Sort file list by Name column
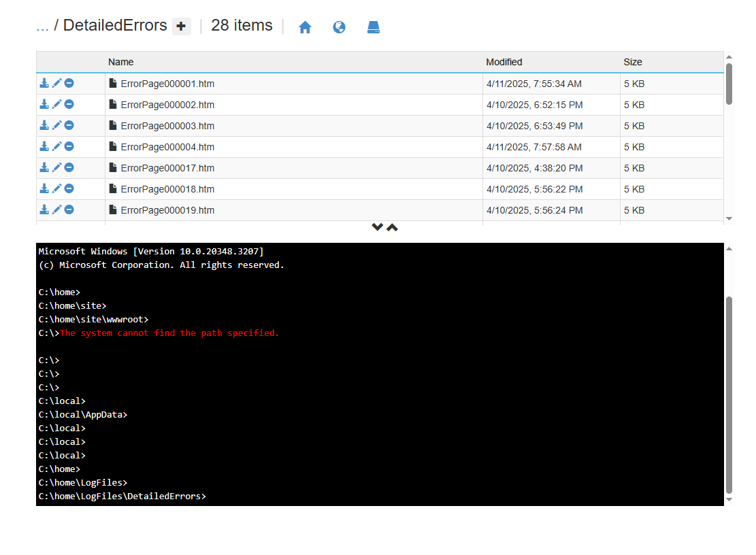The image size is (756, 555). click(x=121, y=62)
